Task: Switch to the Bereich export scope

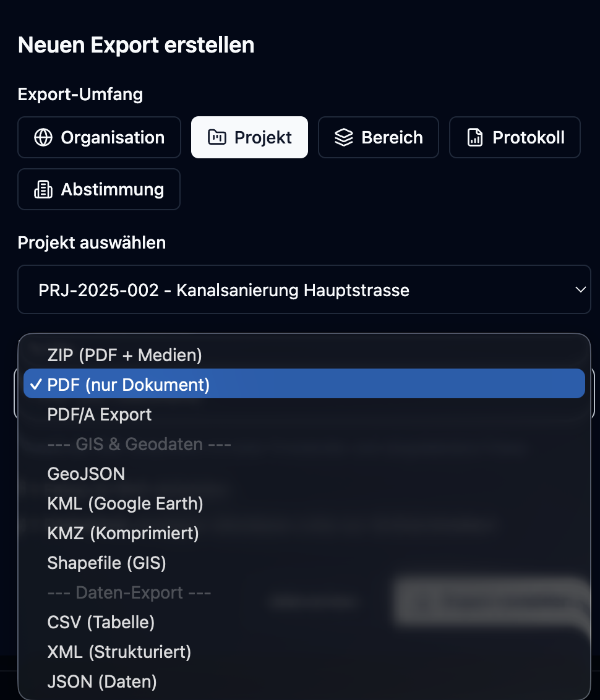Action: pos(378,137)
